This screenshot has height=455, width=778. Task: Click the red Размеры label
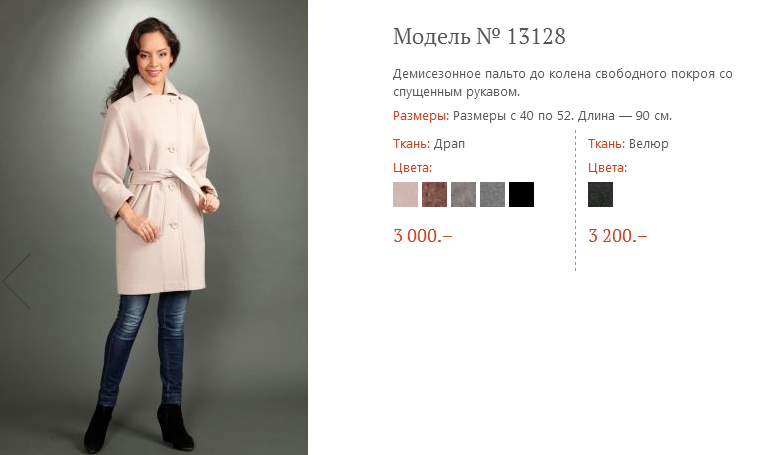coord(421,116)
